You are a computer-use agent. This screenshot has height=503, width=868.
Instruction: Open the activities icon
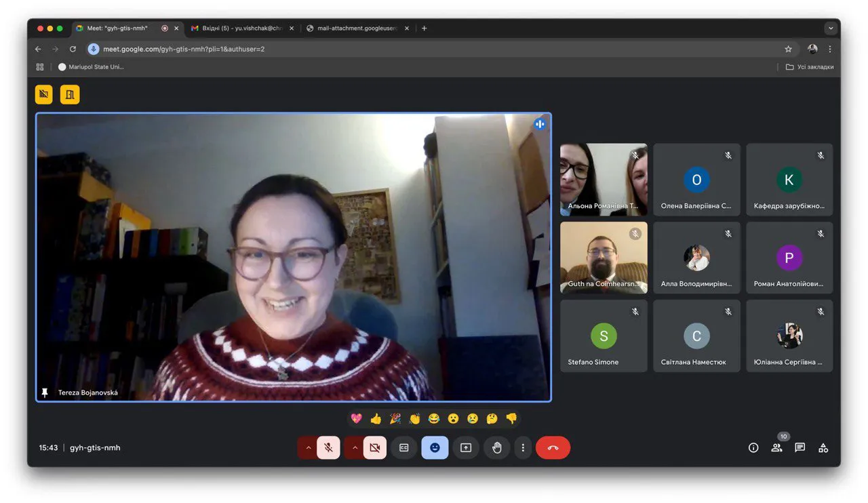click(823, 448)
